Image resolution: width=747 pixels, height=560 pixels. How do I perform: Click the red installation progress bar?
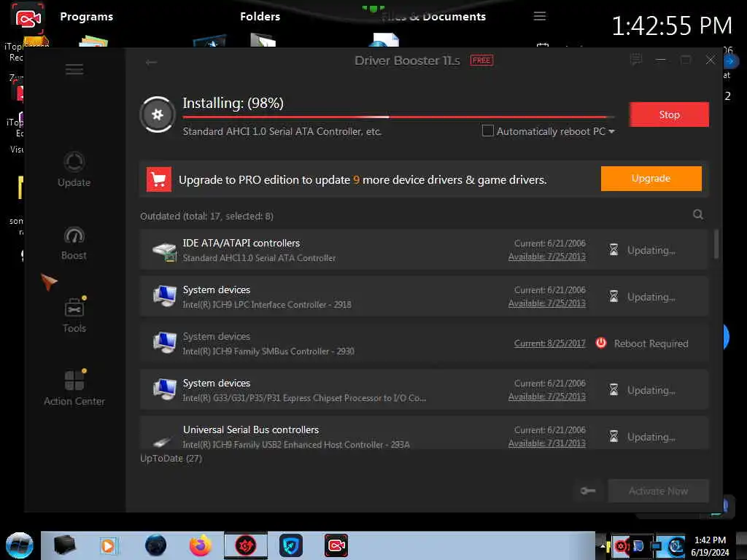(x=398, y=117)
